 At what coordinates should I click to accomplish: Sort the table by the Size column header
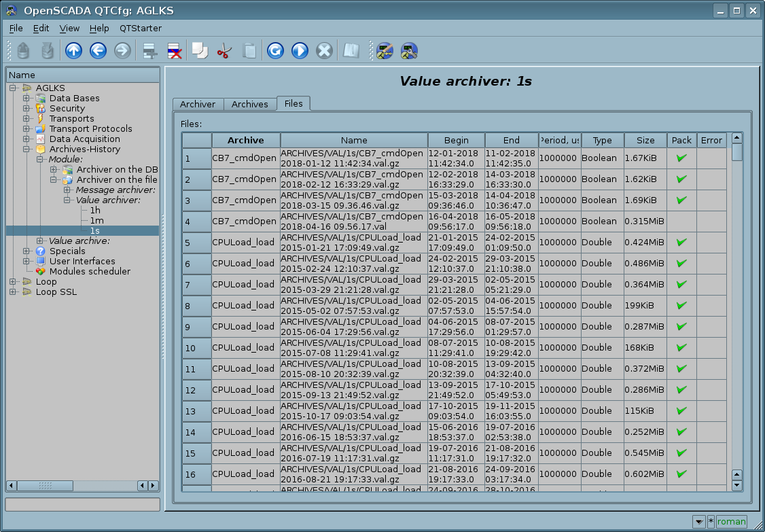click(645, 141)
